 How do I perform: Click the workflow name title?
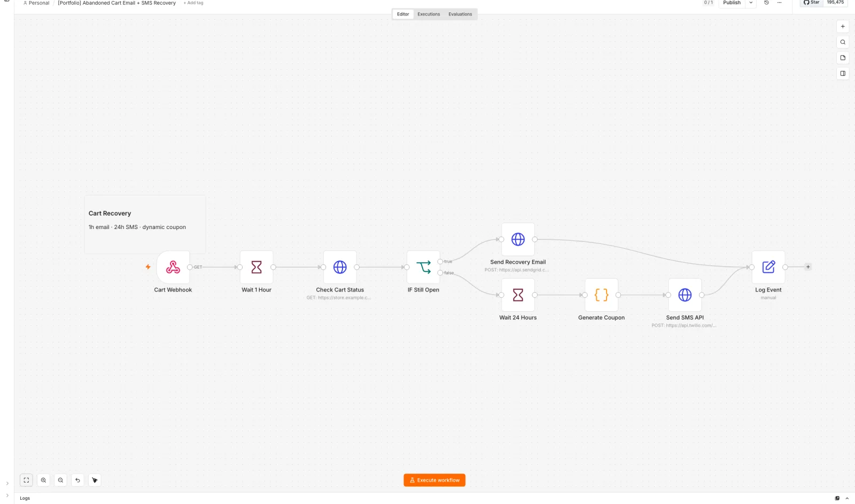[116, 3]
